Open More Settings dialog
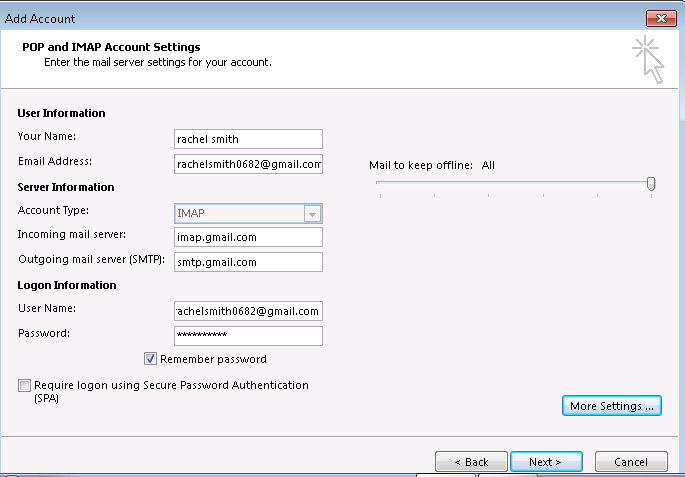685x477 pixels. 612,406
